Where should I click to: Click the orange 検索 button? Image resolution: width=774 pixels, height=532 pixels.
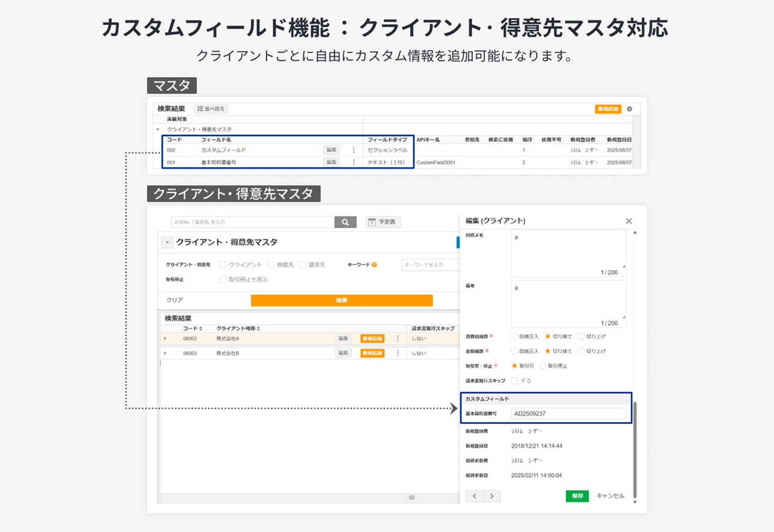point(342,300)
